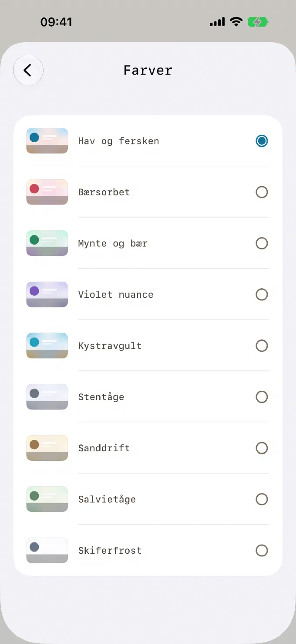This screenshot has width=296, height=644.
Task: Tap the Mynte og bær green preview icon
Action: point(47,243)
